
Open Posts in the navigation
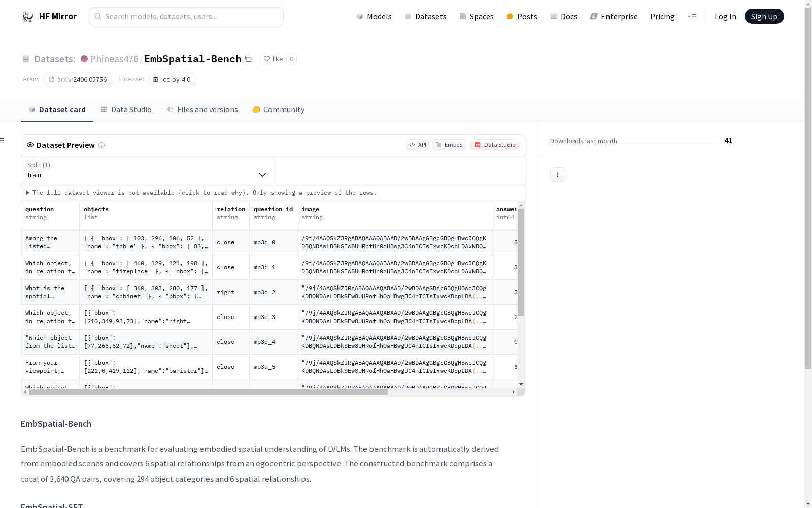point(522,16)
